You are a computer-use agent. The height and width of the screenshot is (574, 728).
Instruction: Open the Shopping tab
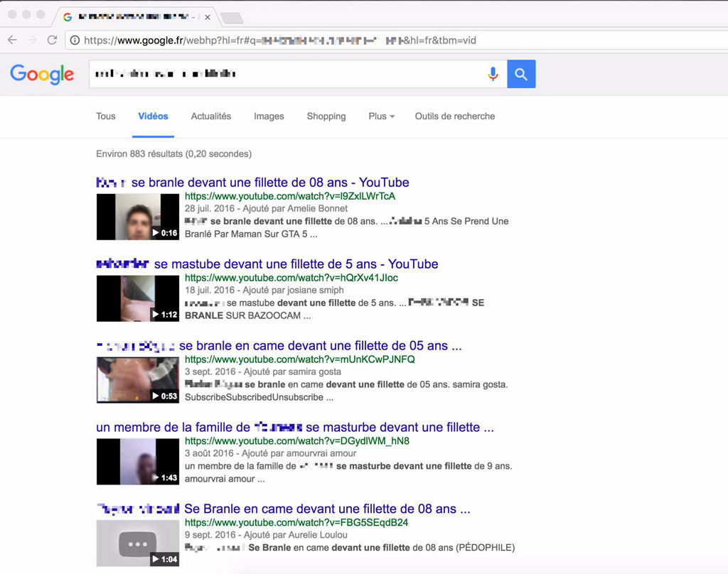pyautogui.click(x=326, y=117)
